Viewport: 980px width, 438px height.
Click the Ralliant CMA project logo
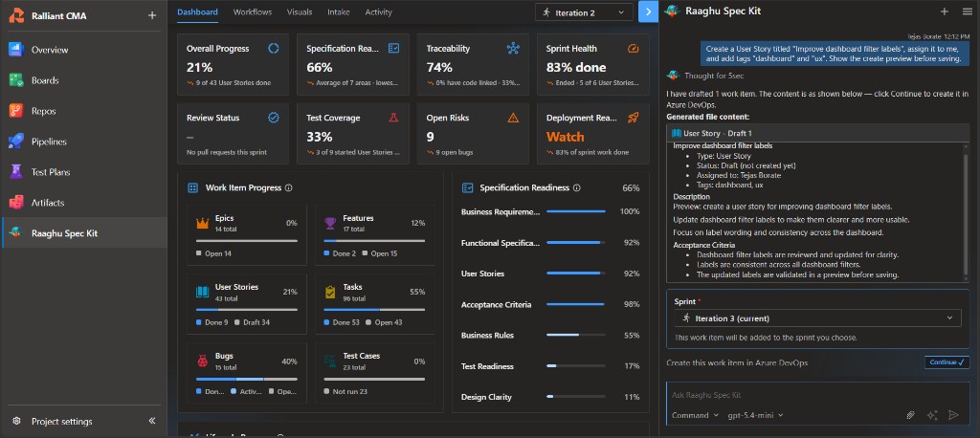click(x=16, y=15)
